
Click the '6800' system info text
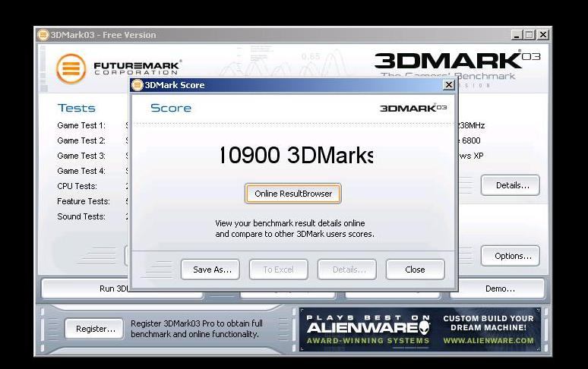pyautogui.click(x=471, y=140)
